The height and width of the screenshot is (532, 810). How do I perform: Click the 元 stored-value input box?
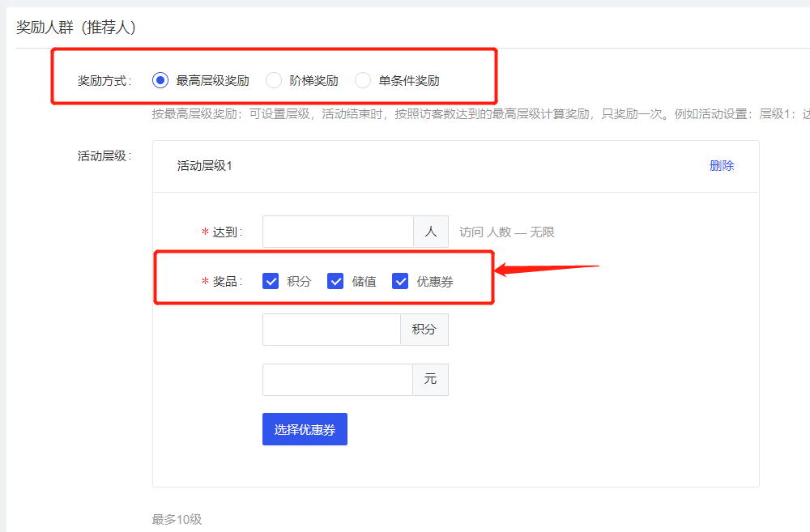338,380
